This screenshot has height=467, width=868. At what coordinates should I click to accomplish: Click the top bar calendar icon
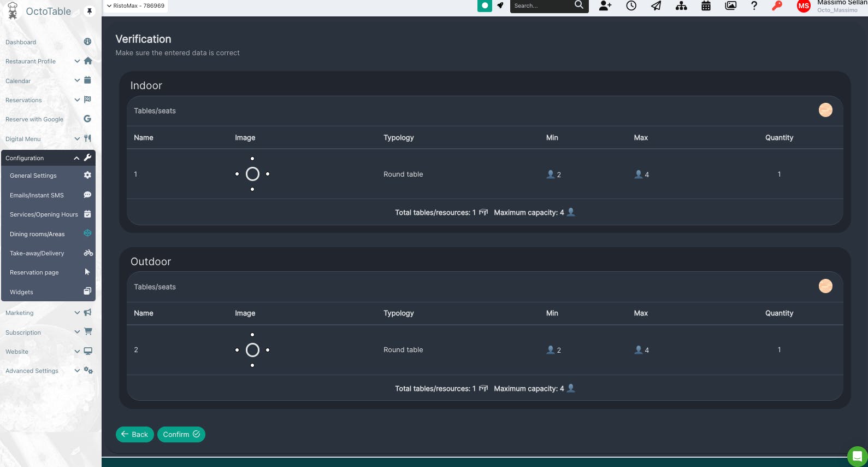tap(706, 6)
